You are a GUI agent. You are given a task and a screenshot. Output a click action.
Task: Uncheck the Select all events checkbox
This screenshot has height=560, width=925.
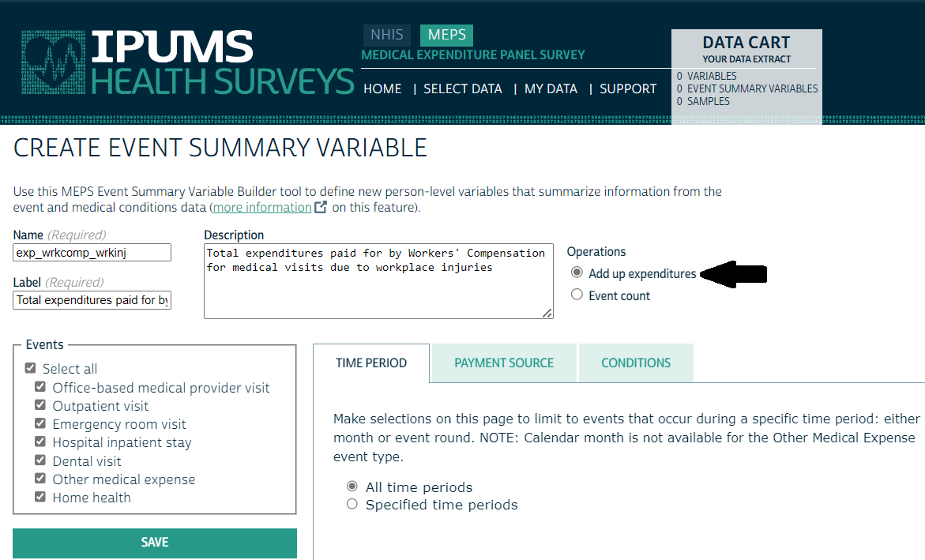30,368
